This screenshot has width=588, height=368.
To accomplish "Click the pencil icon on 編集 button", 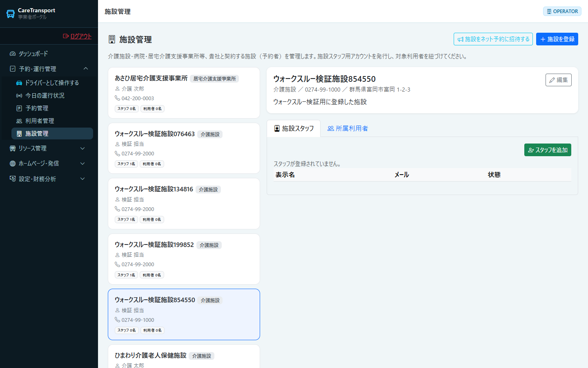I will click(552, 80).
